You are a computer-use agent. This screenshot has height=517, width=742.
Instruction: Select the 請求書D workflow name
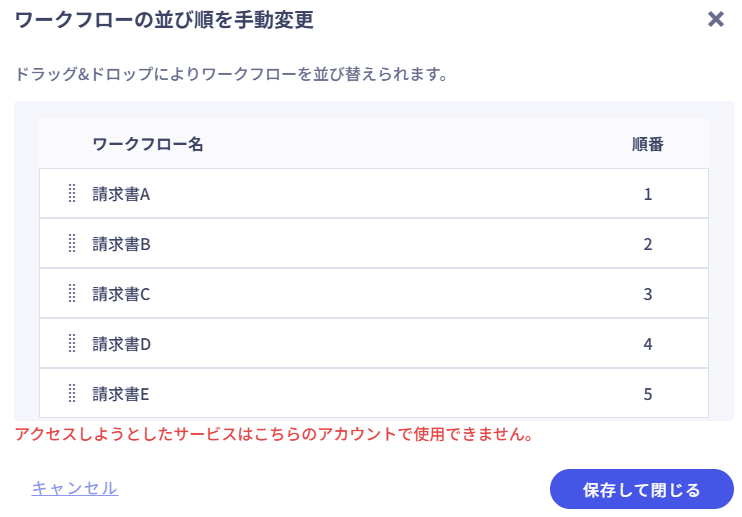tap(121, 344)
